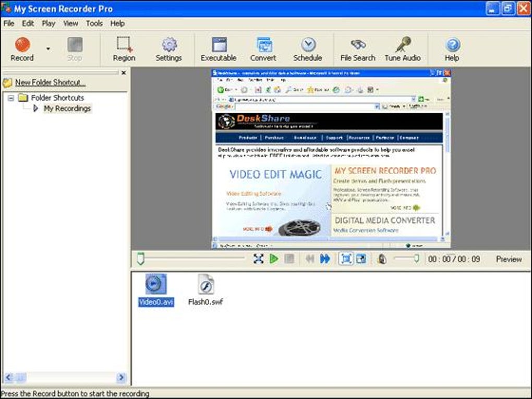The width and height of the screenshot is (532, 399).
Task: Start recording with the red Record button
Action: (22, 49)
